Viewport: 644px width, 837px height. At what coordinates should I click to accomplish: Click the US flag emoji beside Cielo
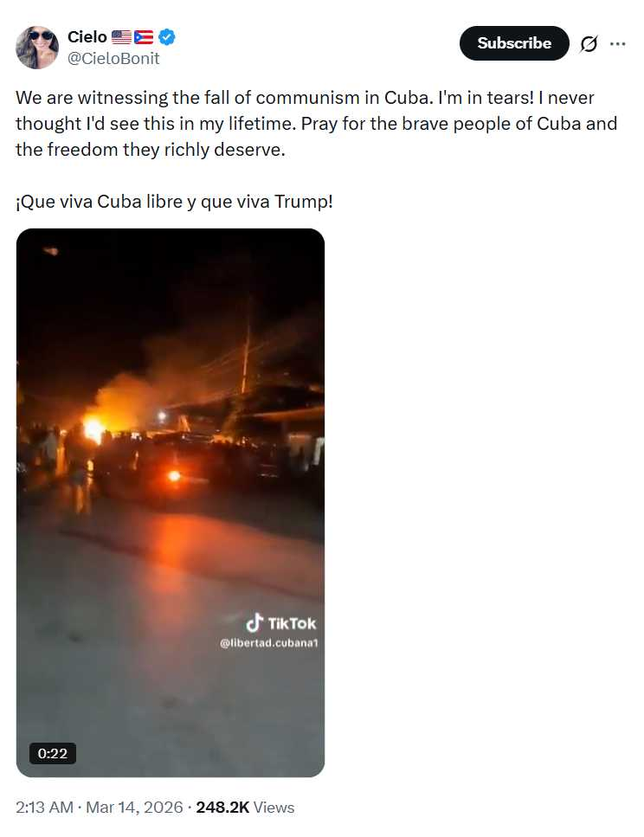[122, 37]
